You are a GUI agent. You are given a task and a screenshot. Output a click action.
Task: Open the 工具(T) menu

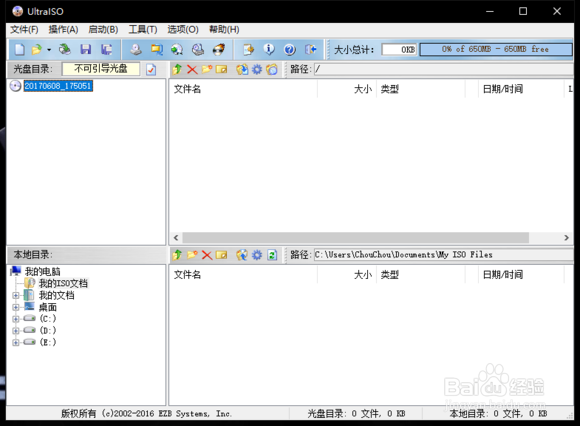[x=143, y=30]
